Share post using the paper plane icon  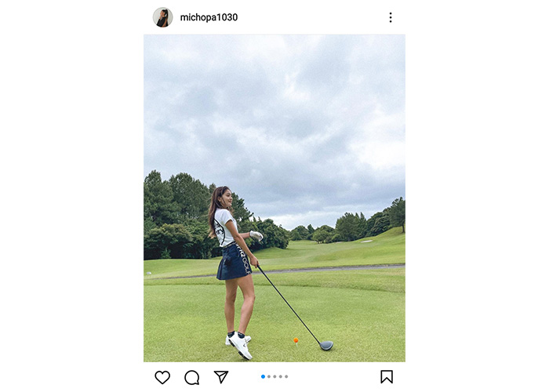click(x=221, y=377)
